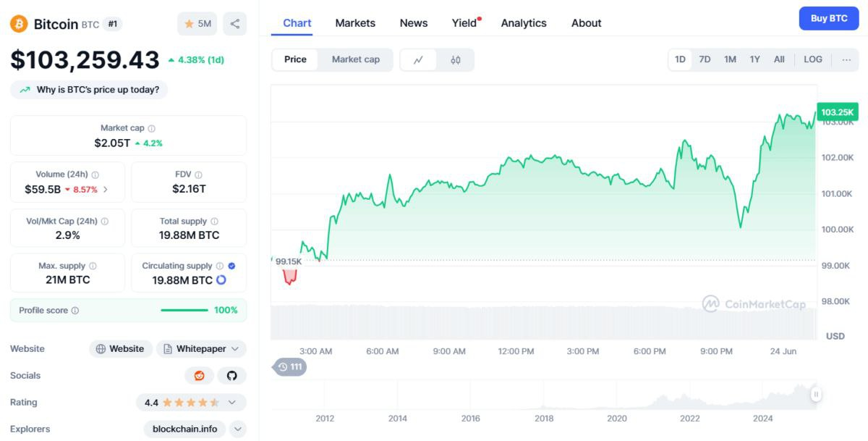This screenshot has width=868, height=441.
Task: Select the Price toggle option
Action: [x=295, y=59]
